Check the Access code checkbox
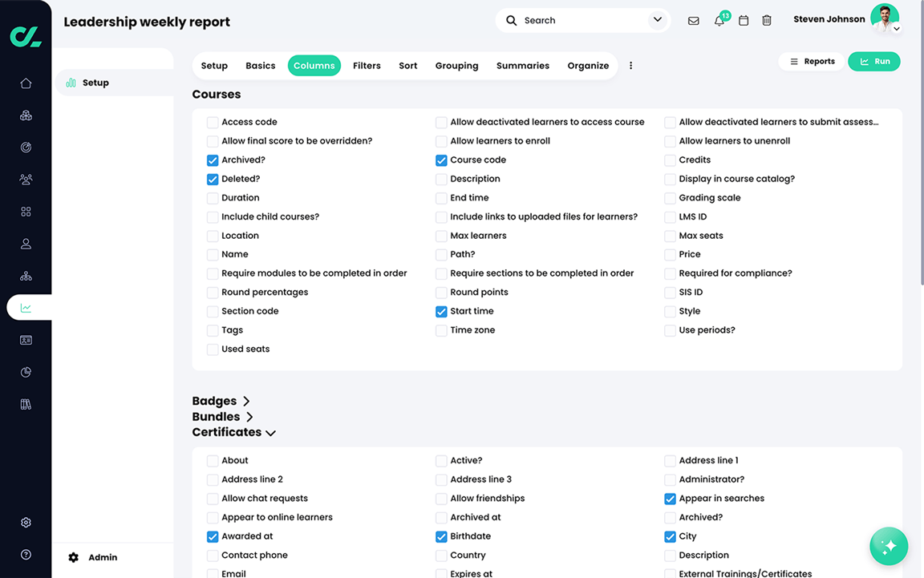This screenshot has height=578, width=924. (213, 123)
